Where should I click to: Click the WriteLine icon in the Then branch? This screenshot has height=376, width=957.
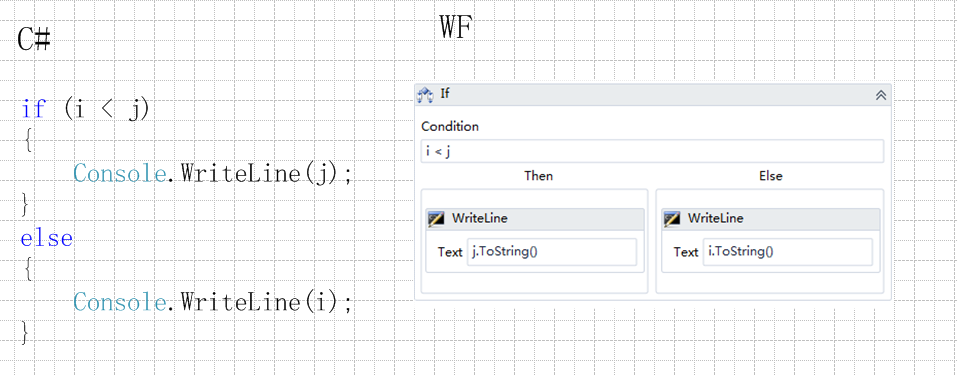point(436,219)
